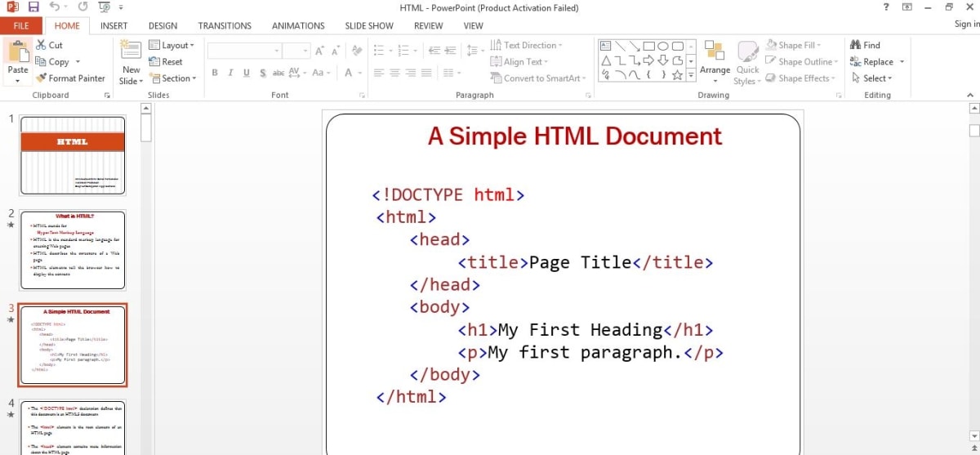This screenshot has height=455, width=980.
Task: Open the Shape Fill dropdown
Action: tap(794, 45)
